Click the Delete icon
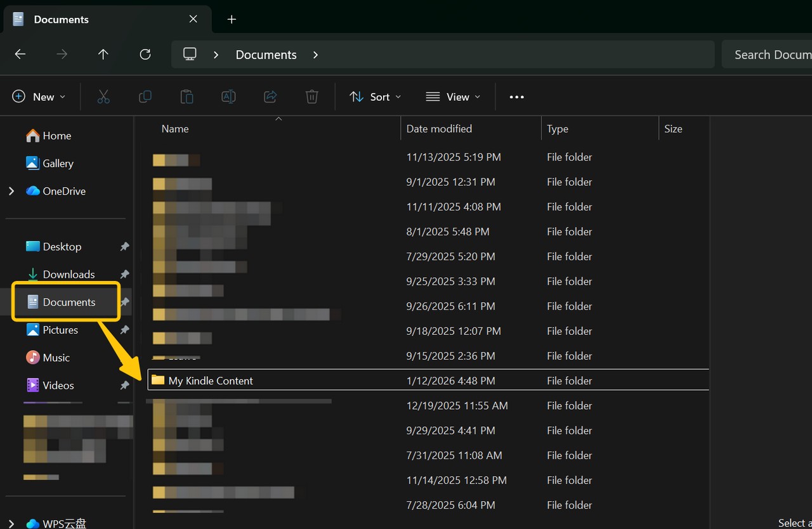Screen dimensions: 812x529 click(x=311, y=96)
